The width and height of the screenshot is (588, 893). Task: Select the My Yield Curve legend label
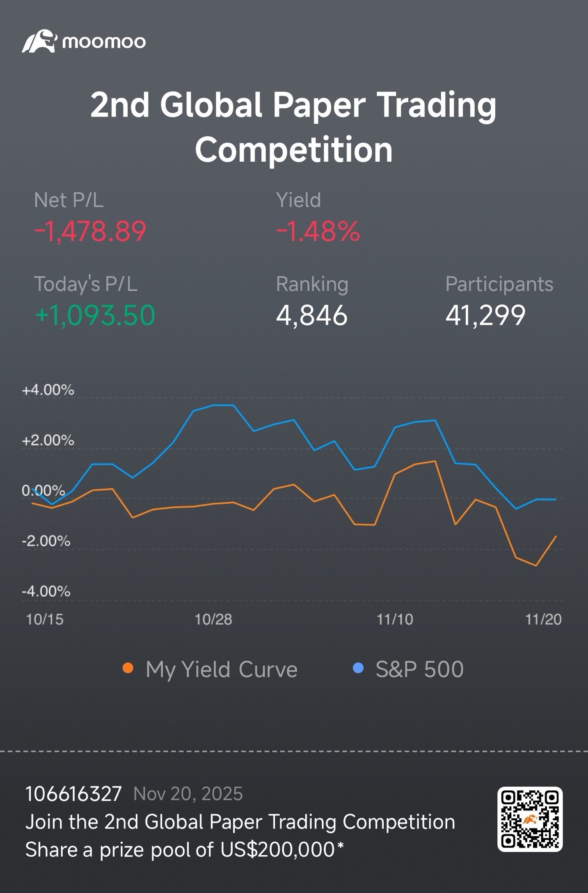pos(222,669)
